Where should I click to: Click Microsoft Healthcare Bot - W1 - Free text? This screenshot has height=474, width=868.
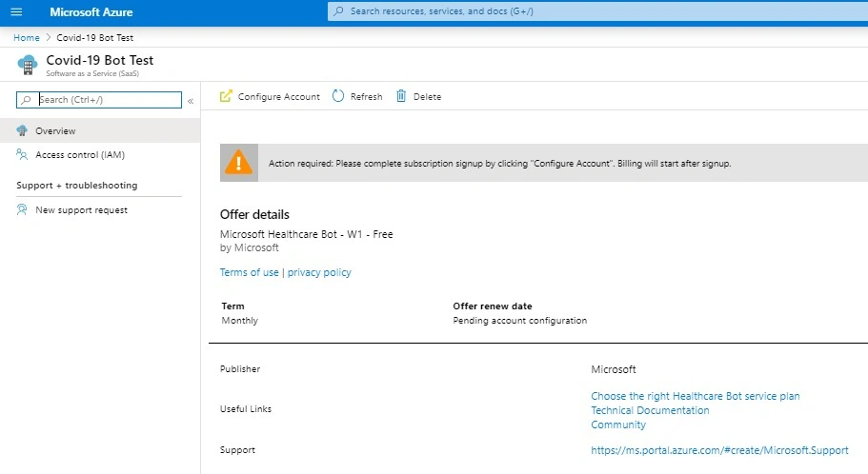[306, 234]
